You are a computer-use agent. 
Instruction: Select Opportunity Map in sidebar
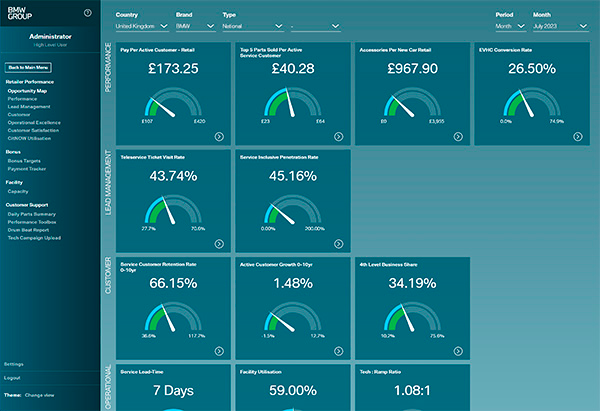pos(27,91)
